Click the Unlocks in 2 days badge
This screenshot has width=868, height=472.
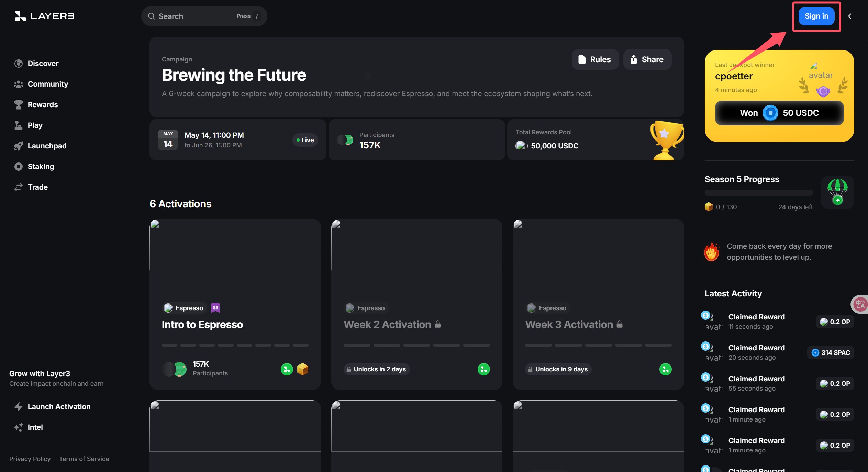377,369
